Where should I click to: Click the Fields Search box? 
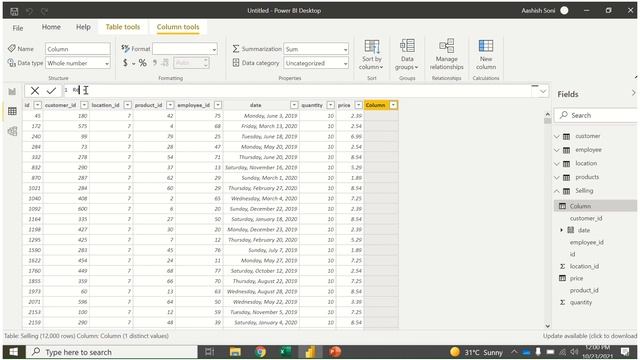click(x=596, y=115)
